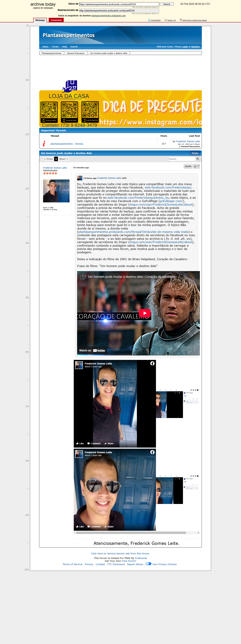The width and height of the screenshot is (241, 644).
Task: Open first Facebook capture thumbnail on right
Action: pos(177,403)
